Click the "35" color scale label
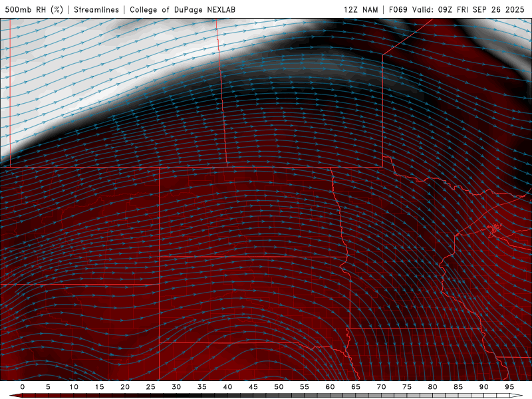532x399 pixels. pyautogui.click(x=202, y=387)
